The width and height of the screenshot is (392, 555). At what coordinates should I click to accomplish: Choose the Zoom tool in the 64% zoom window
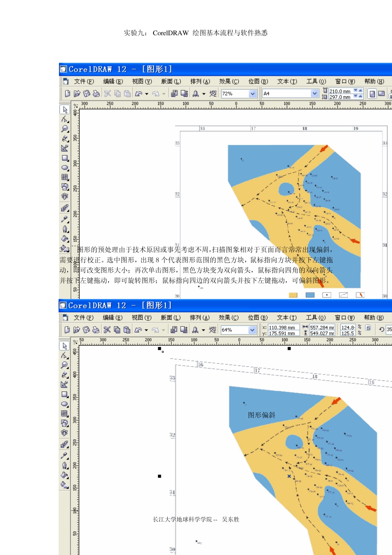[x=64, y=365]
